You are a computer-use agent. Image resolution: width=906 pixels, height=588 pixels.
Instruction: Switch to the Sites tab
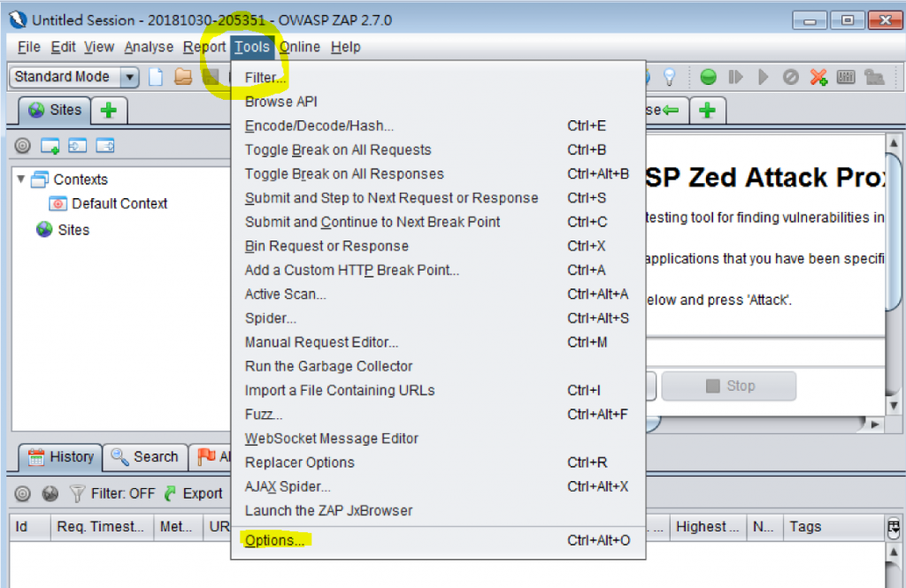(56, 111)
